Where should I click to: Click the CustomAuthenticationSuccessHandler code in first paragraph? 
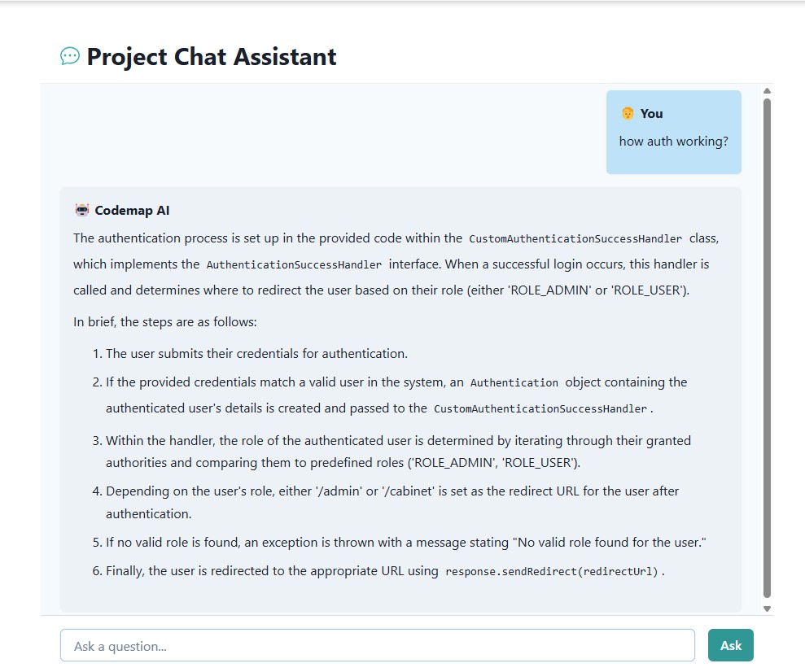tap(575, 238)
